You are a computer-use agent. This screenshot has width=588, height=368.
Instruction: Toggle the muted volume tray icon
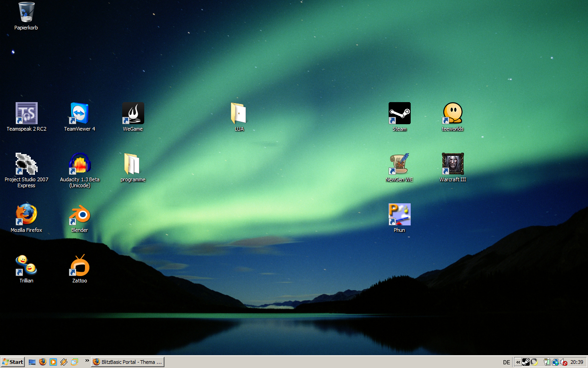pos(563,362)
